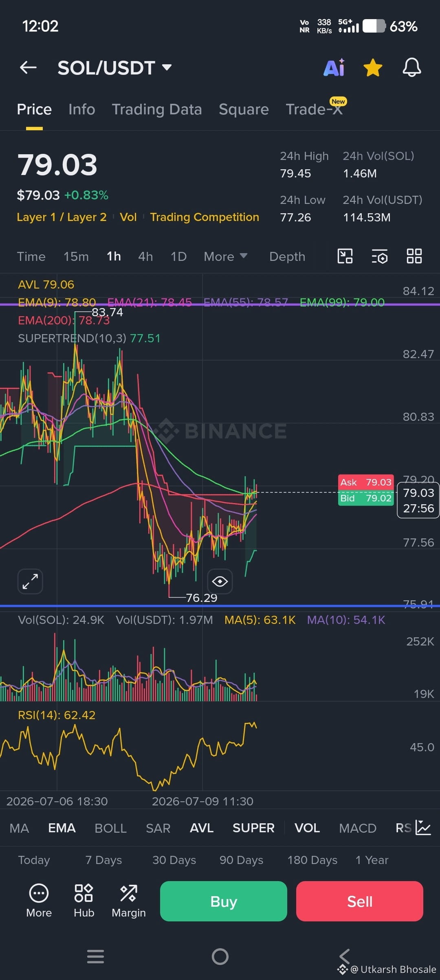
Task: Switch to the Depth chart
Action: pos(287,257)
